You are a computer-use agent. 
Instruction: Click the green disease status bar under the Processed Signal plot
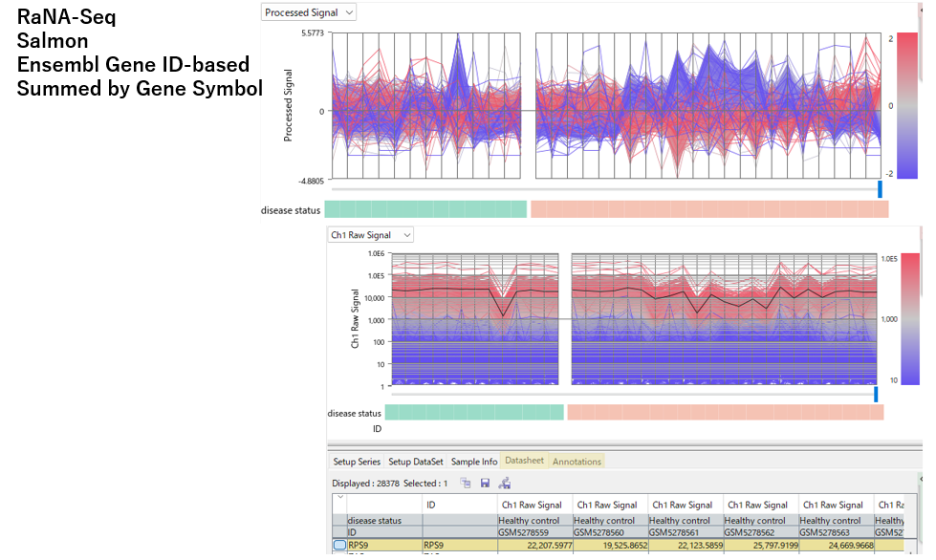point(425,209)
